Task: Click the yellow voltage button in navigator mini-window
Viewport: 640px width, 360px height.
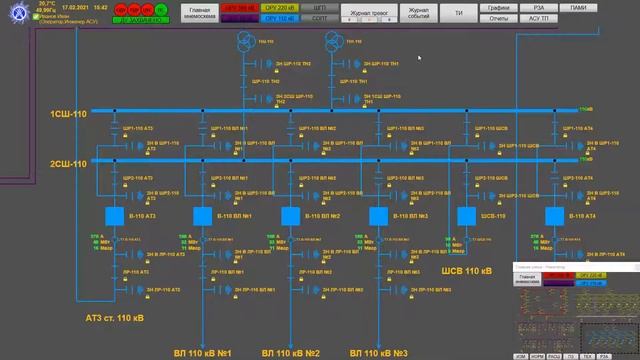Action: coord(591,276)
